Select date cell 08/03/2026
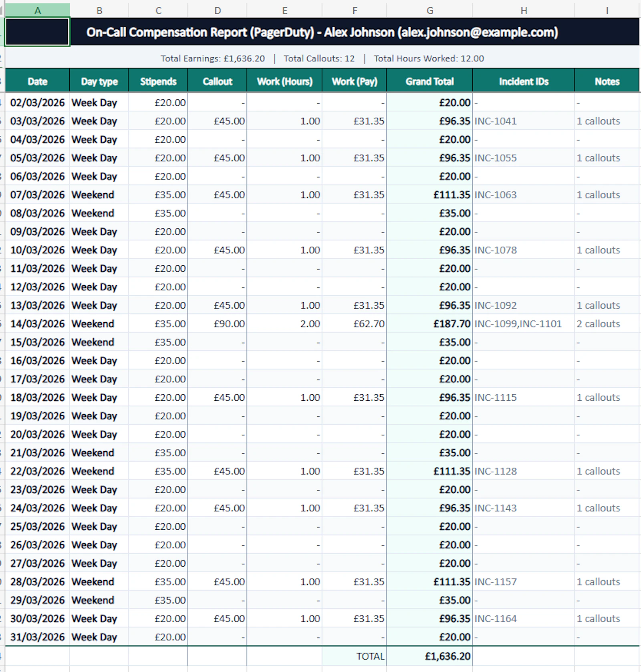641x672 pixels. pyautogui.click(x=37, y=213)
